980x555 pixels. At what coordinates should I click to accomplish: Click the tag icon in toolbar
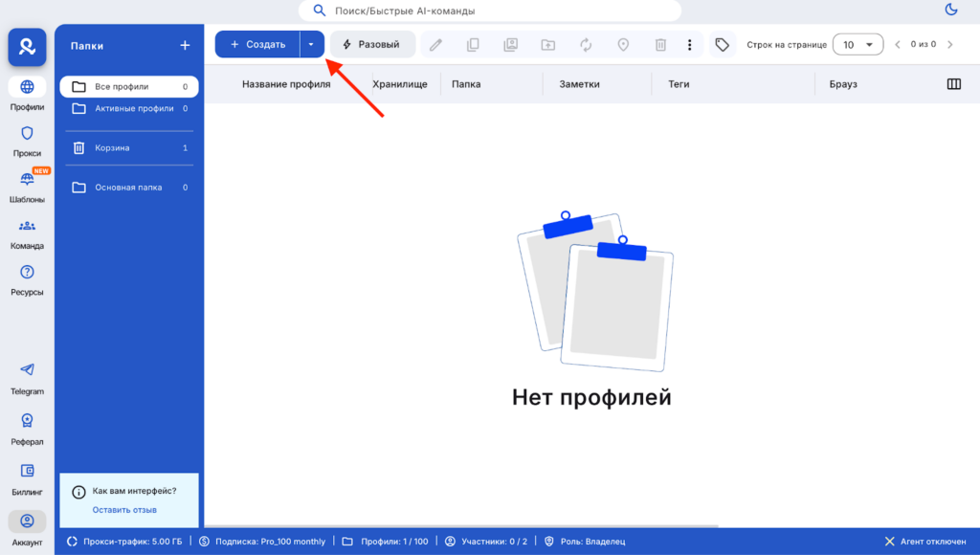[x=722, y=44]
